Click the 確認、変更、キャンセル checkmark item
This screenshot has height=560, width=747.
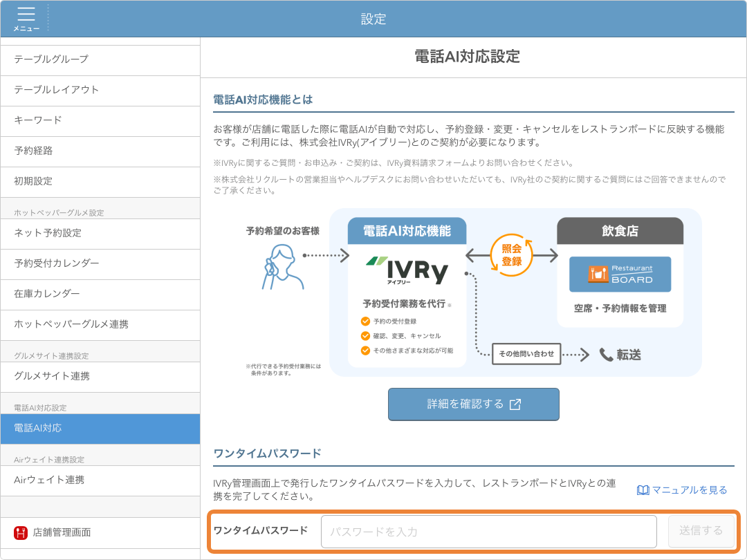401,336
